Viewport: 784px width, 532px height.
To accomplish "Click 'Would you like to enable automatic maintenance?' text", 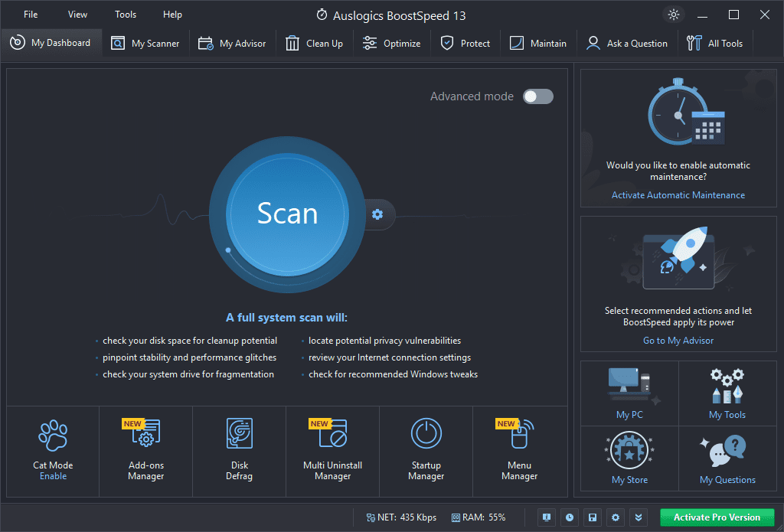I will pos(678,171).
